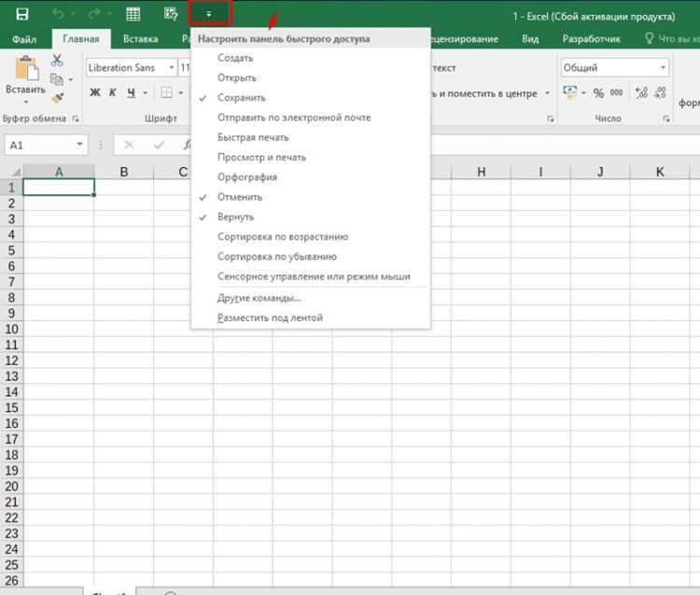Image resolution: width=700 pixels, height=595 pixels.
Task: Click the percent style icon
Action: [x=598, y=92]
